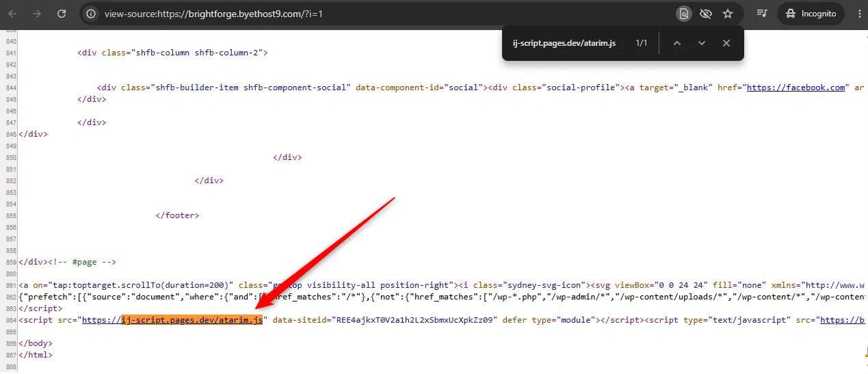Click the cut-off https://b script link
868x374 pixels.
pos(843,320)
